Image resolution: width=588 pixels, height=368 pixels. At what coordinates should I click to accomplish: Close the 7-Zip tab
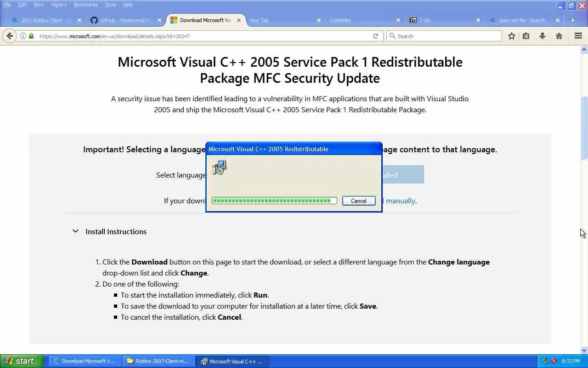click(x=478, y=20)
